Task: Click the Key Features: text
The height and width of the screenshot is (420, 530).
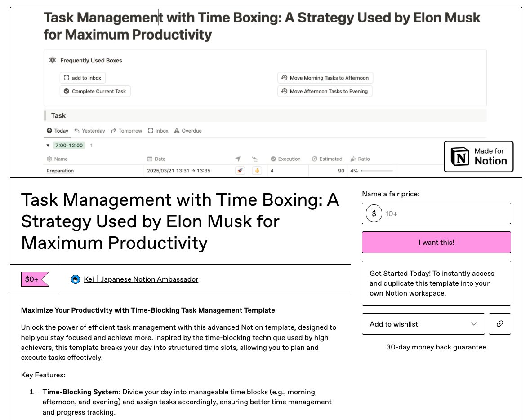Action: 43,375
